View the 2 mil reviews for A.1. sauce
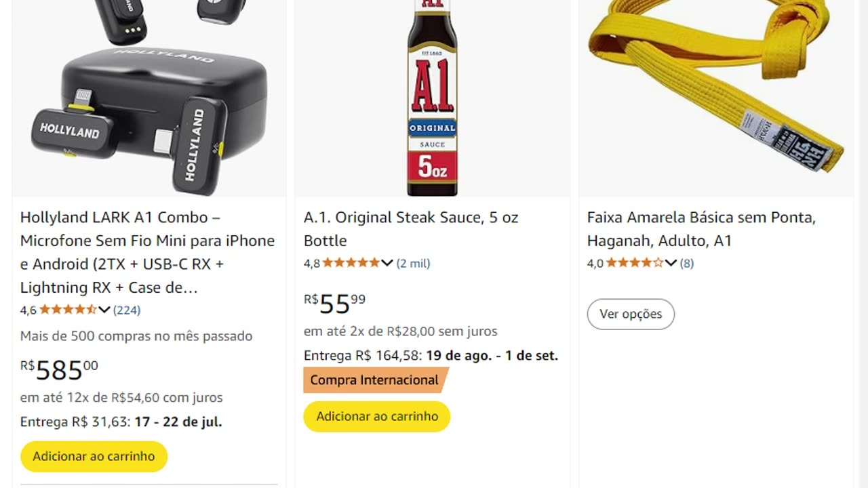The image size is (868, 488). (413, 264)
